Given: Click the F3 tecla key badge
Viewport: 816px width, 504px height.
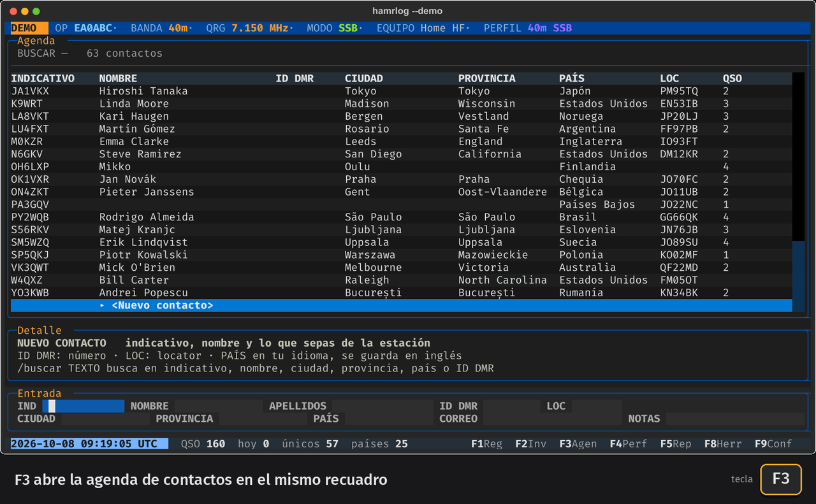Looking at the screenshot, I should point(781,479).
